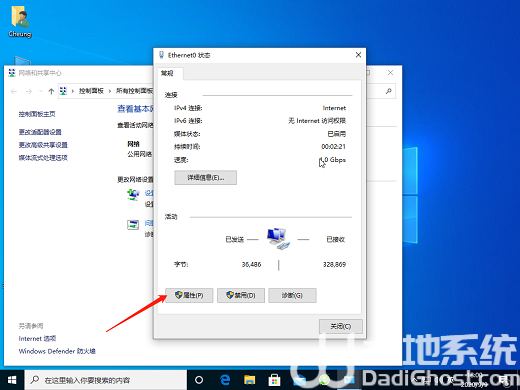The height and width of the screenshot is (390, 520).
Task: Open File Explorer from taskbar
Action: coord(249,380)
